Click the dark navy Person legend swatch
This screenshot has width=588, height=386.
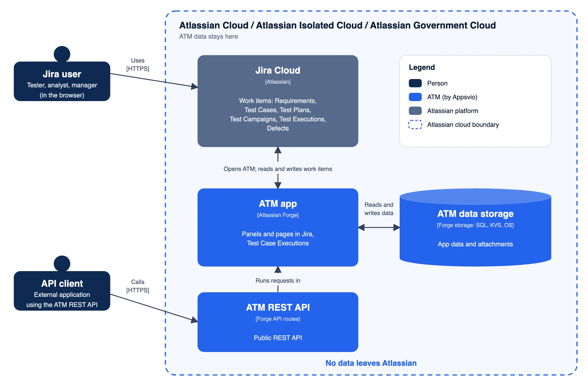pos(415,83)
